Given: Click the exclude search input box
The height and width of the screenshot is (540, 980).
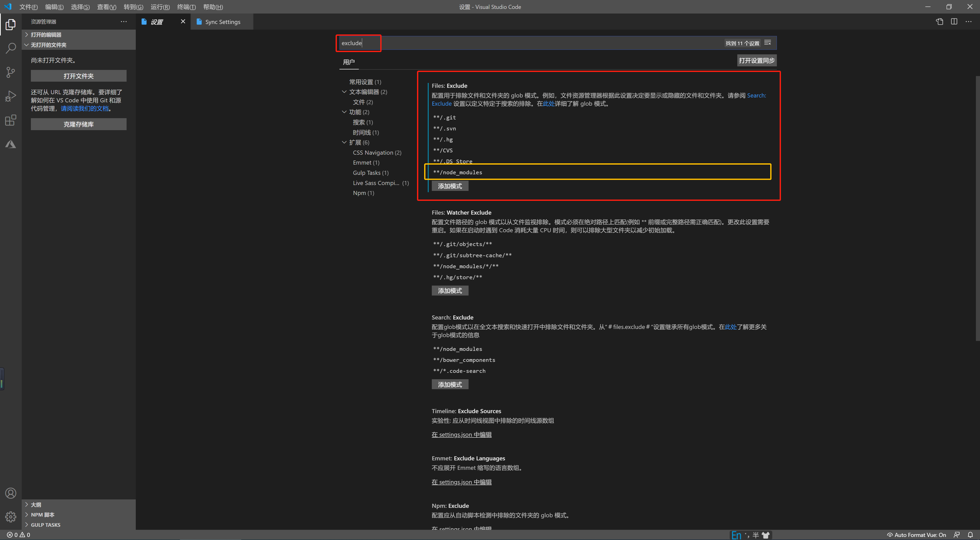Looking at the screenshot, I should [358, 43].
